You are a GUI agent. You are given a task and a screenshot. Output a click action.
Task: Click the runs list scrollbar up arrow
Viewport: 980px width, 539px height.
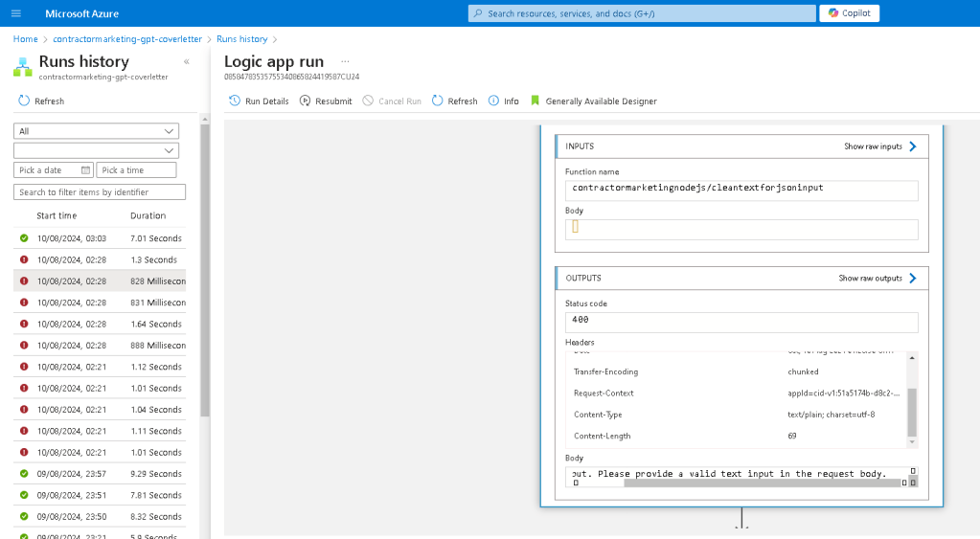click(x=204, y=119)
